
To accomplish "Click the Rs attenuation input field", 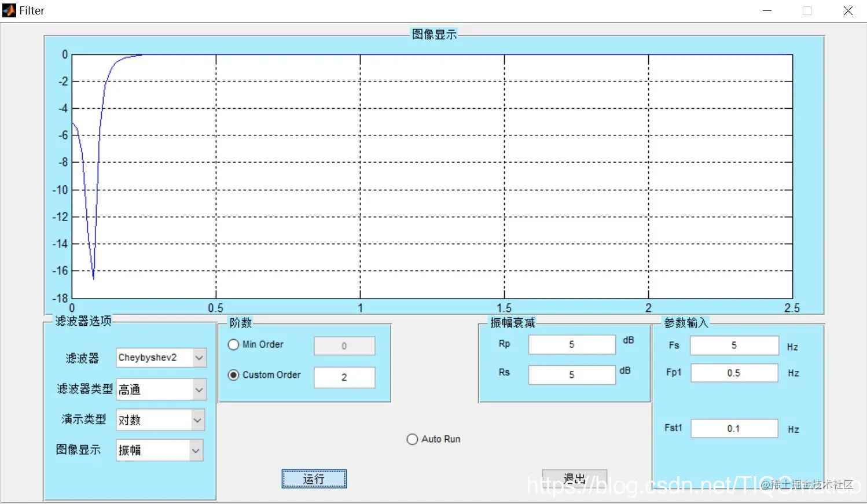I will (x=571, y=374).
